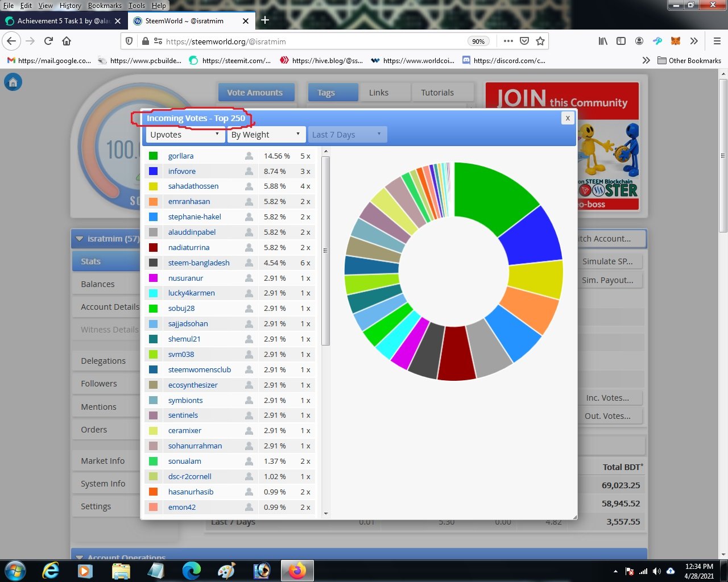Open the By Weight sort dropdown
The image size is (728, 582).
coord(266,135)
